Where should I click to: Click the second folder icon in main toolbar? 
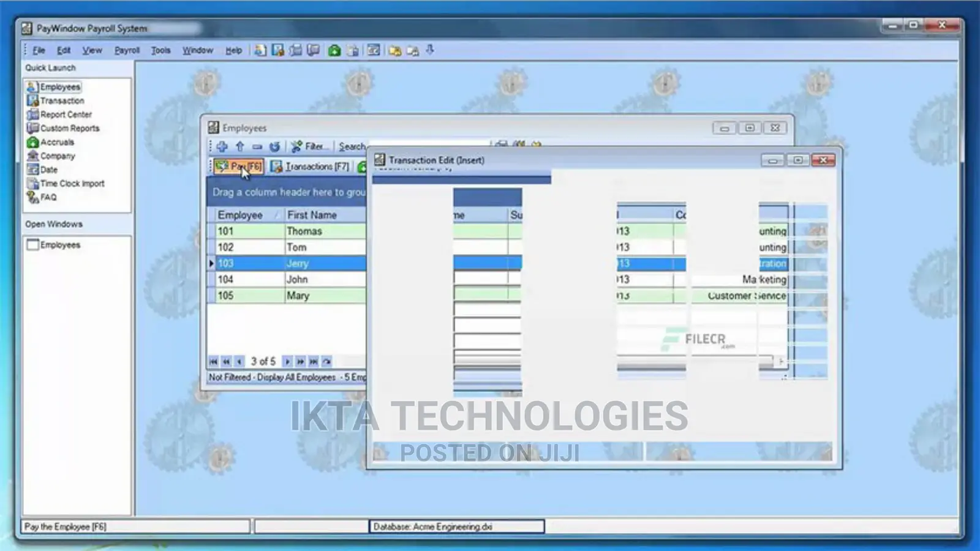coord(413,50)
